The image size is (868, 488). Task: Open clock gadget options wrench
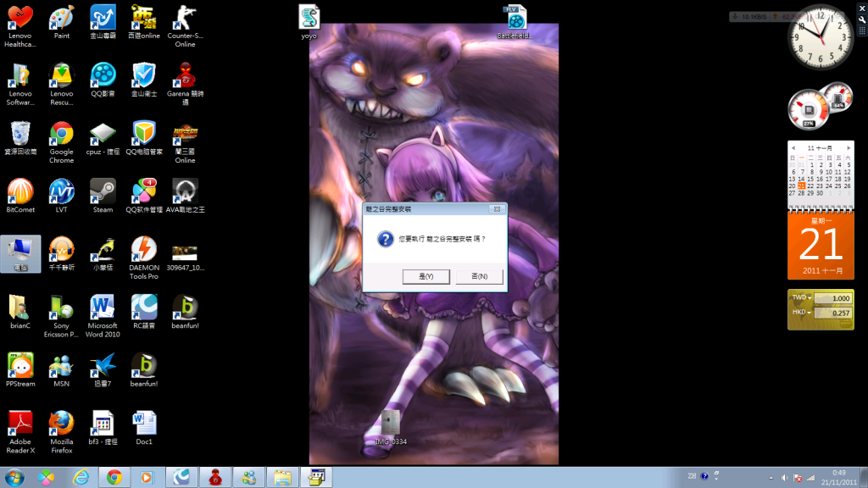[862, 19]
